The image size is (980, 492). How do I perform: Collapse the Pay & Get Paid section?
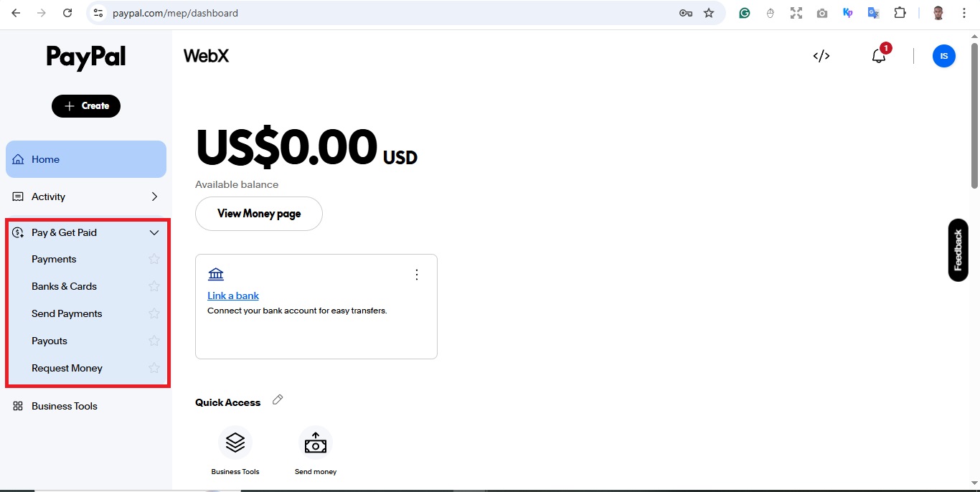tap(154, 232)
